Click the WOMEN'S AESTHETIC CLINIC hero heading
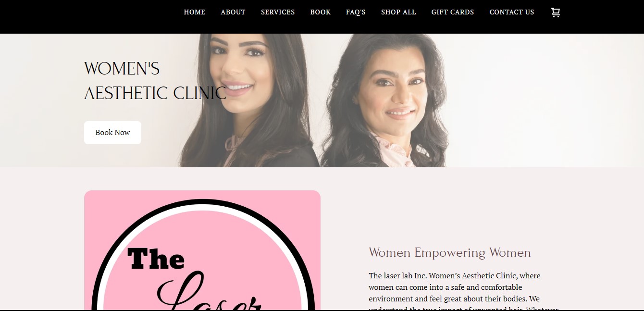The height and width of the screenshot is (311, 644). pyautogui.click(x=155, y=81)
